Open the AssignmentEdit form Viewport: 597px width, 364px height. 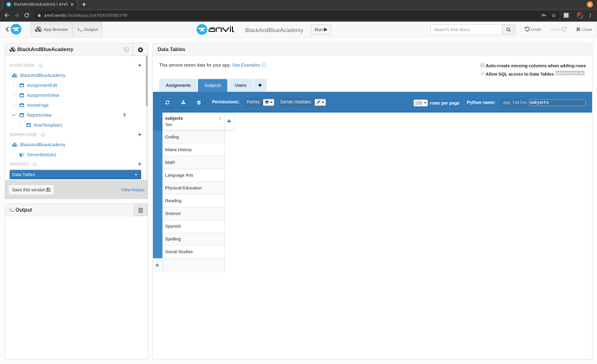click(x=42, y=86)
